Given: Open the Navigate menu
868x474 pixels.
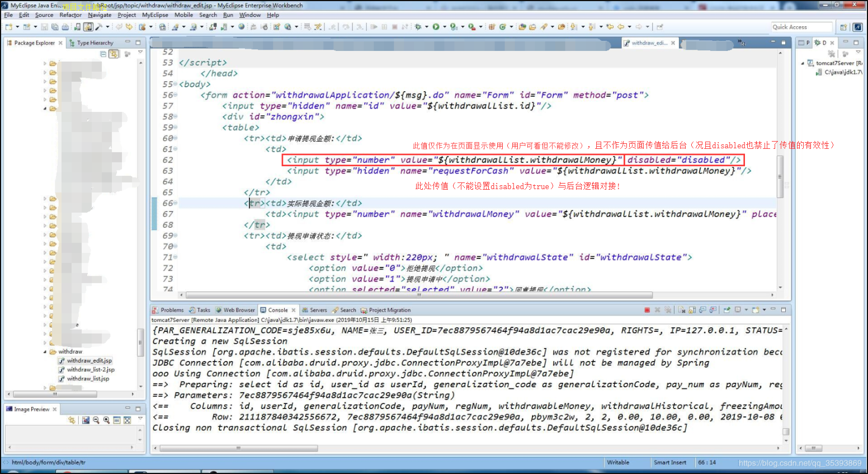Looking at the screenshot, I should [x=100, y=15].
